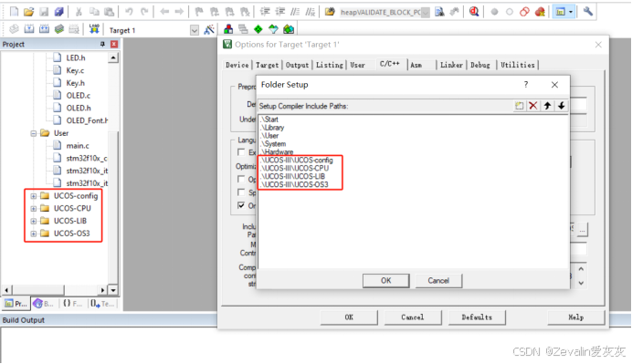Image resolution: width=632 pixels, height=364 pixels.
Task: Switch to the Templates bottom tab
Action: click(103, 304)
